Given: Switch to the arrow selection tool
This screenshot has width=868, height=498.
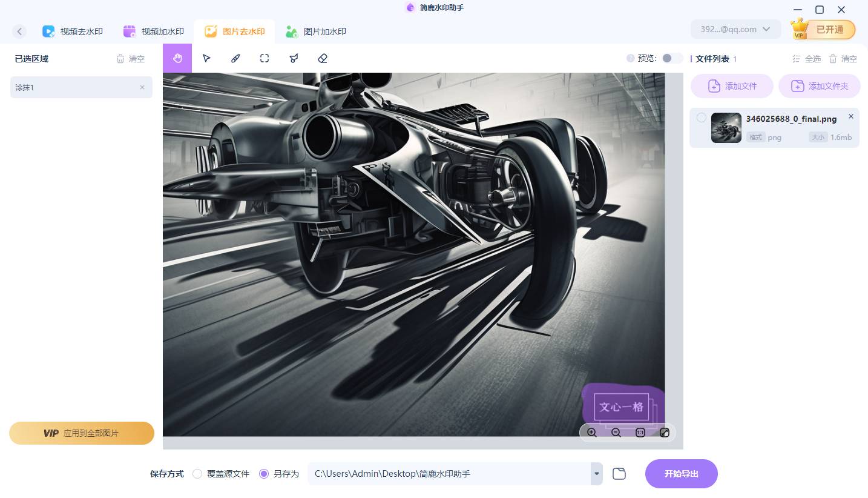Looking at the screenshot, I should pos(206,58).
